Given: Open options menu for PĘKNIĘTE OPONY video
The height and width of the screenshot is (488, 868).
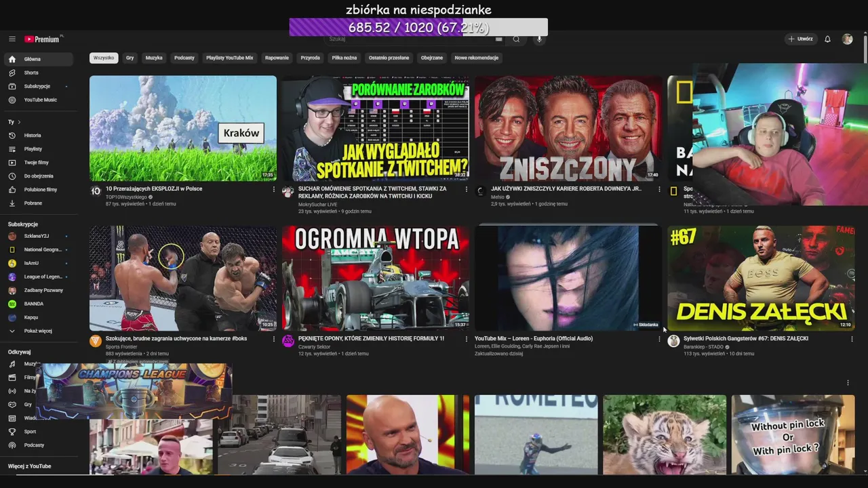Looking at the screenshot, I should click(x=467, y=339).
